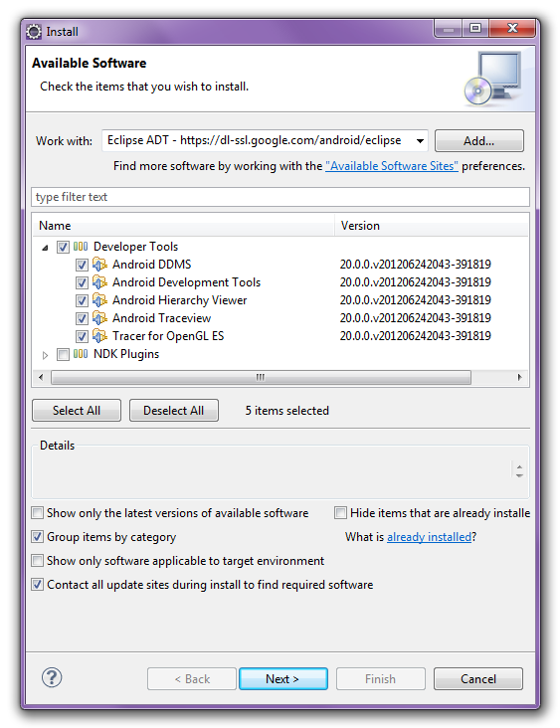This screenshot has width=560, height=728.
Task: Click Select All button
Action: click(x=77, y=411)
